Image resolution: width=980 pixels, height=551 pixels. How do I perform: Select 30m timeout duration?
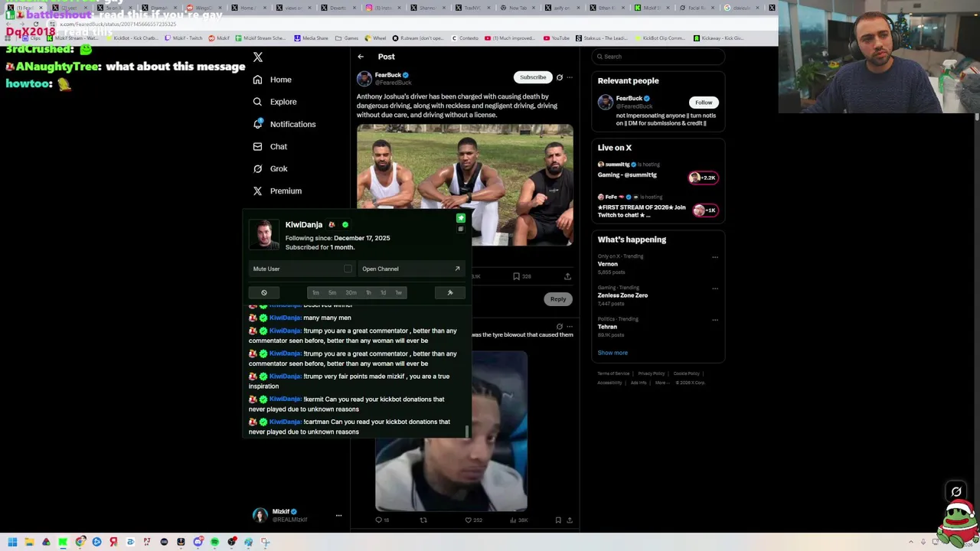pos(351,292)
